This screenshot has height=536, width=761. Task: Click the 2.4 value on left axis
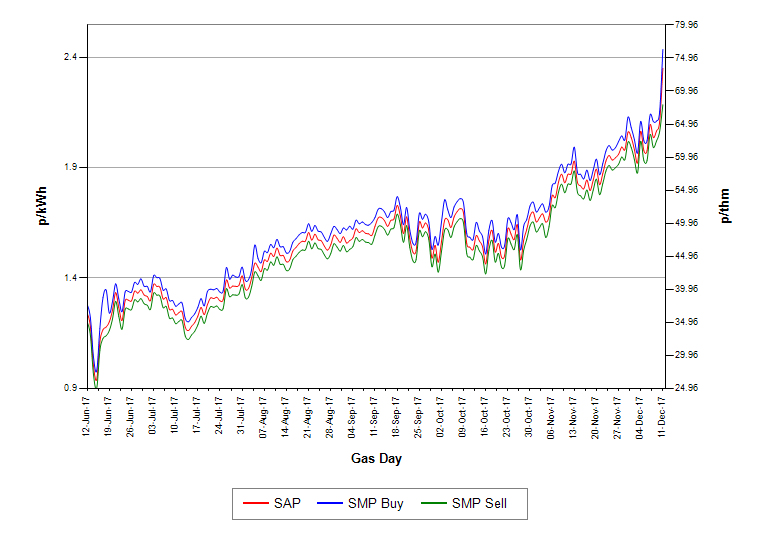(x=71, y=57)
